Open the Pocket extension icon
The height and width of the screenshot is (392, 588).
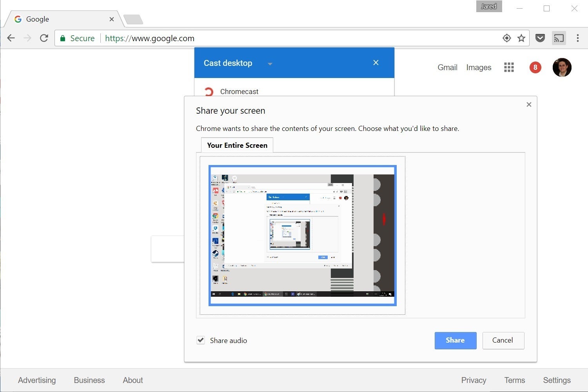point(540,38)
